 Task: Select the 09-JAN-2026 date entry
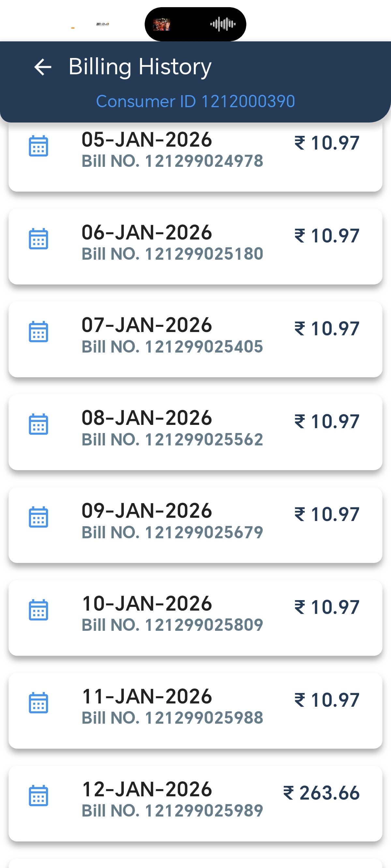147,511
